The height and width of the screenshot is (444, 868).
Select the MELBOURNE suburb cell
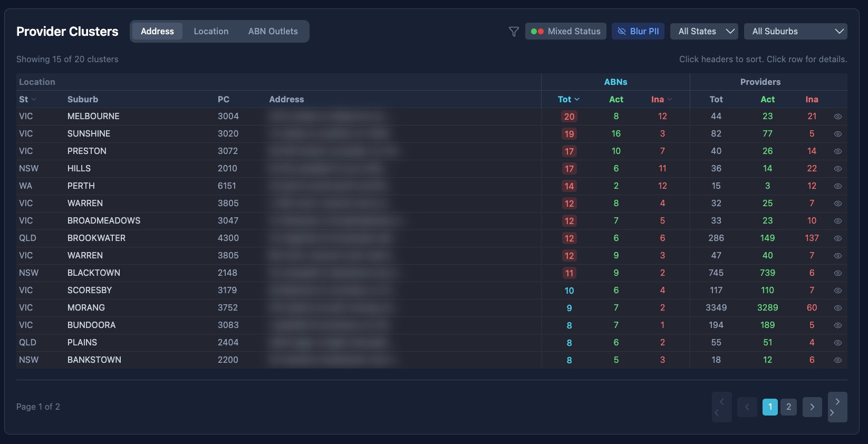click(93, 116)
